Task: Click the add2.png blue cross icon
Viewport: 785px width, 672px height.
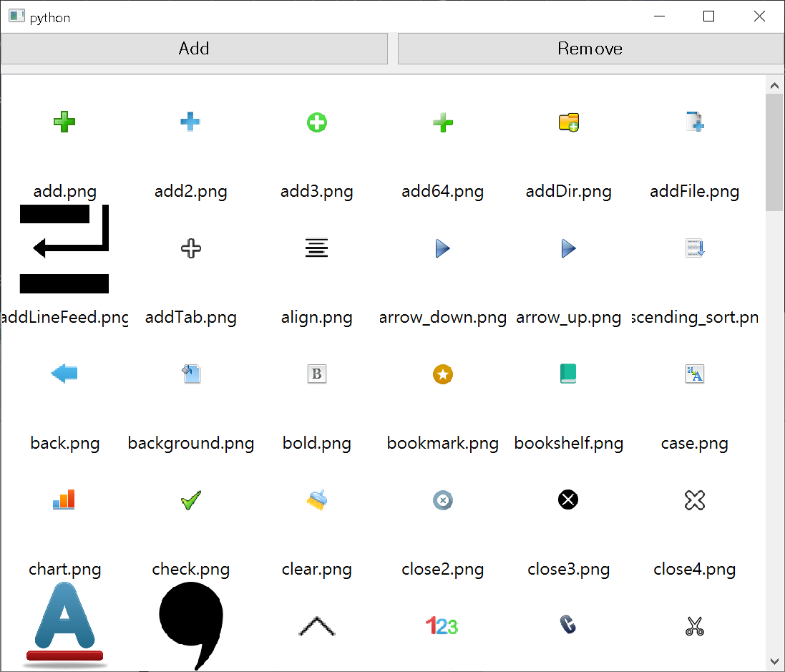Action: click(190, 122)
